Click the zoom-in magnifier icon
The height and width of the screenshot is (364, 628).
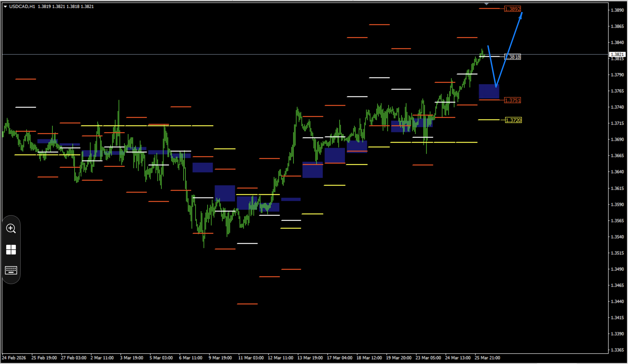coord(11,228)
